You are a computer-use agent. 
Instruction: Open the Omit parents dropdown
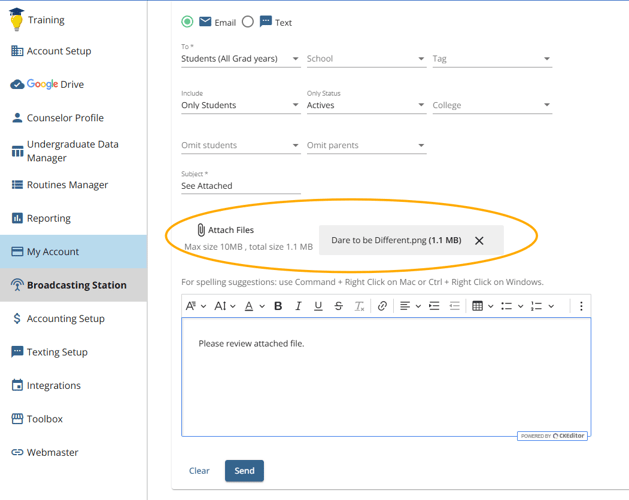365,146
